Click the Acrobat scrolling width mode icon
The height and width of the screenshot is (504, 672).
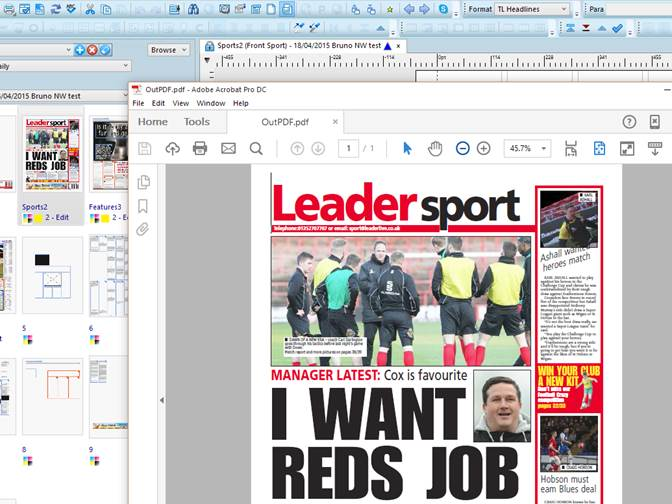click(571, 149)
